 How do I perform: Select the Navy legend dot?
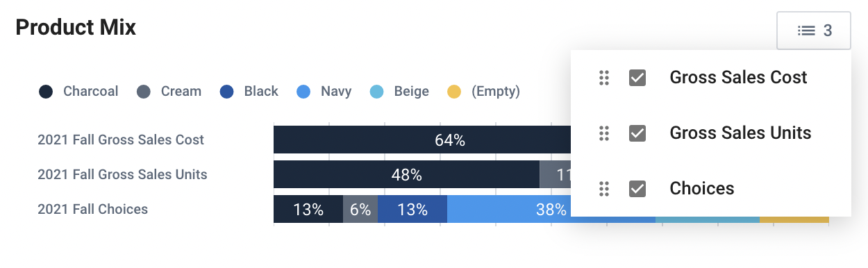[304, 92]
